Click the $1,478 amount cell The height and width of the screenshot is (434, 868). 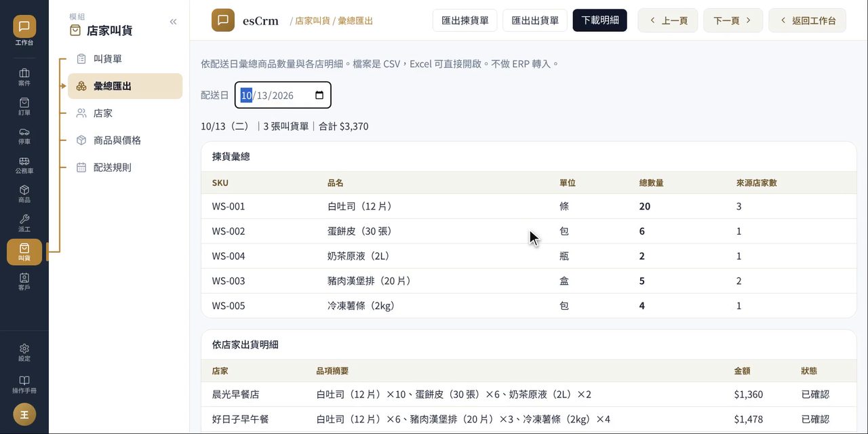click(749, 419)
